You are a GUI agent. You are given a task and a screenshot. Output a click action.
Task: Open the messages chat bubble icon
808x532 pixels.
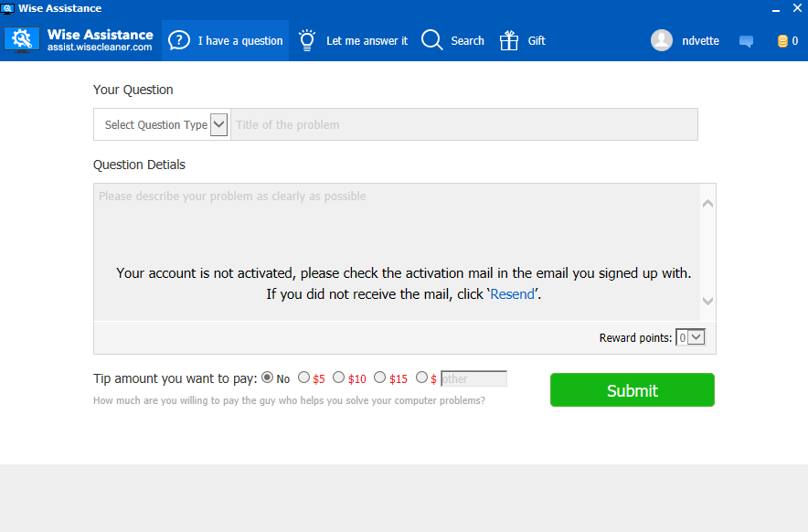(x=746, y=41)
